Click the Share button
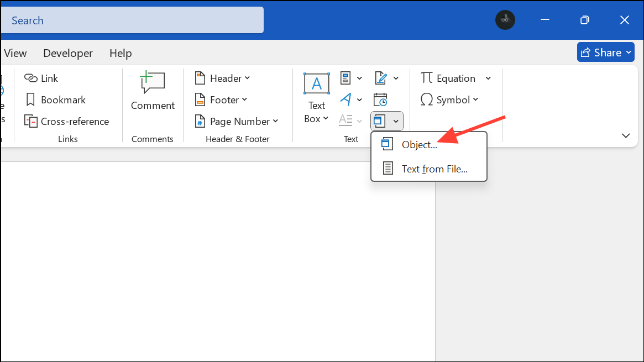 [x=606, y=53]
